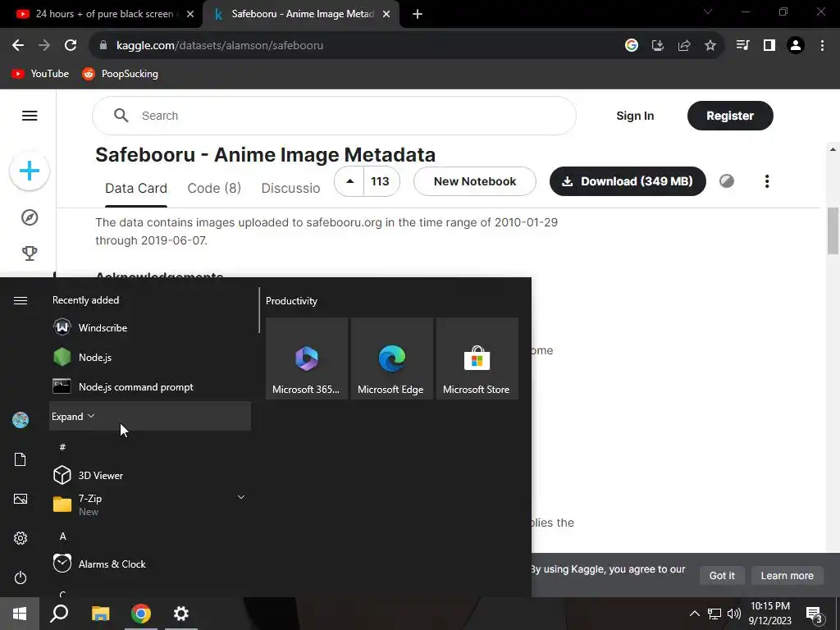Open a new Chrome tab
The width and height of the screenshot is (840, 630).
(418, 15)
